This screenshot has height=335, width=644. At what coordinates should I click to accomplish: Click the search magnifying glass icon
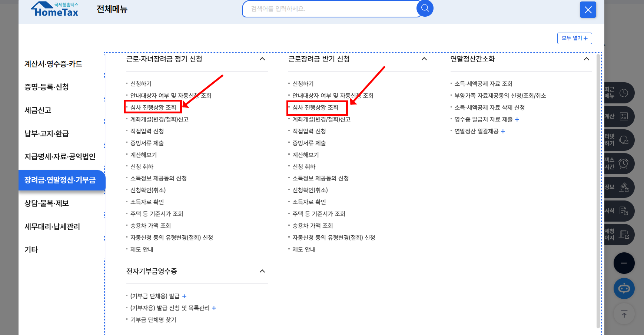point(425,8)
